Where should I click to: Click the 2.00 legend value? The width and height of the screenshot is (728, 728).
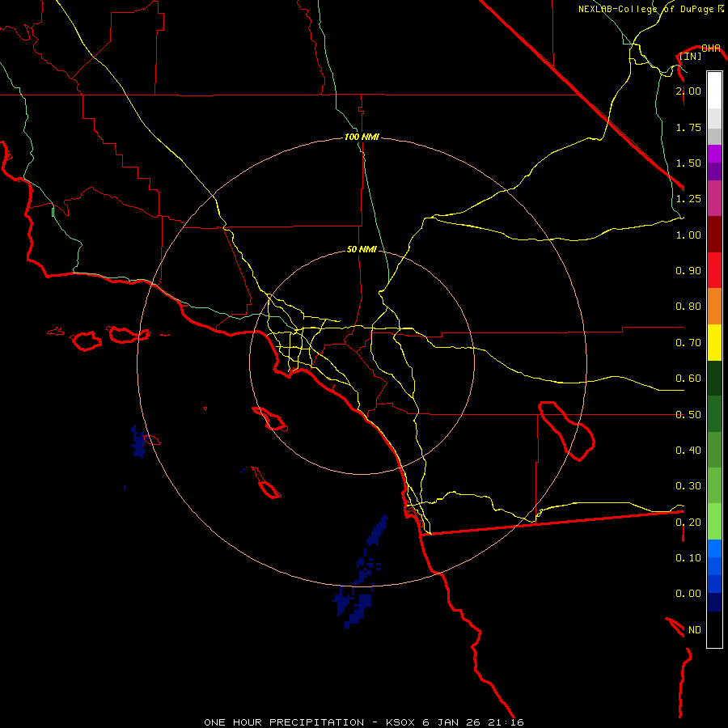coord(688,91)
